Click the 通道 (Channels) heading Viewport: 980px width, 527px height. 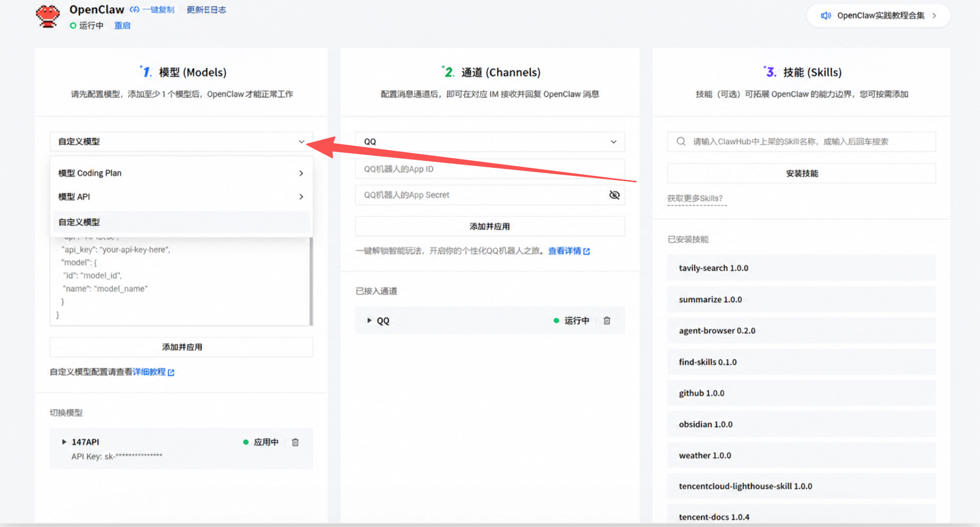501,72
